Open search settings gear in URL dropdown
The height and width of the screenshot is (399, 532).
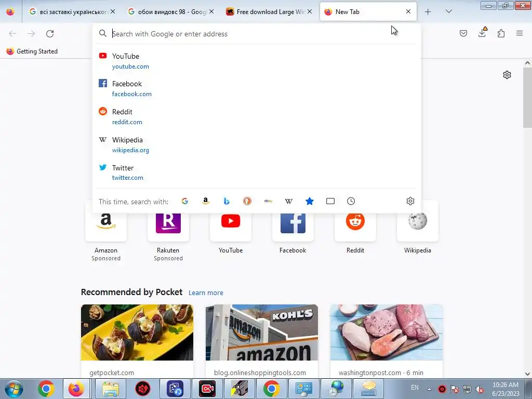click(x=410, y=201)
